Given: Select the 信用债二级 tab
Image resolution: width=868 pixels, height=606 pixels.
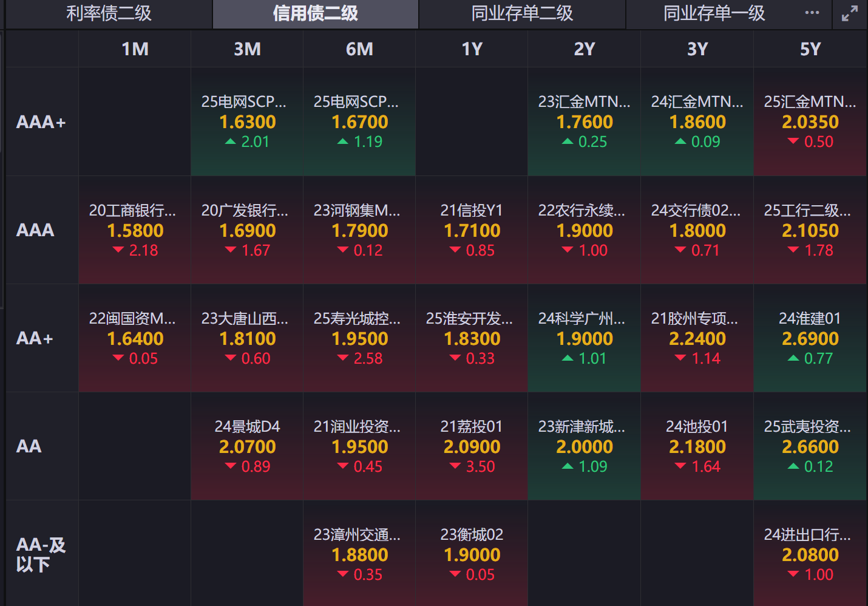Looking at the screenshot, I should [315, 13].
